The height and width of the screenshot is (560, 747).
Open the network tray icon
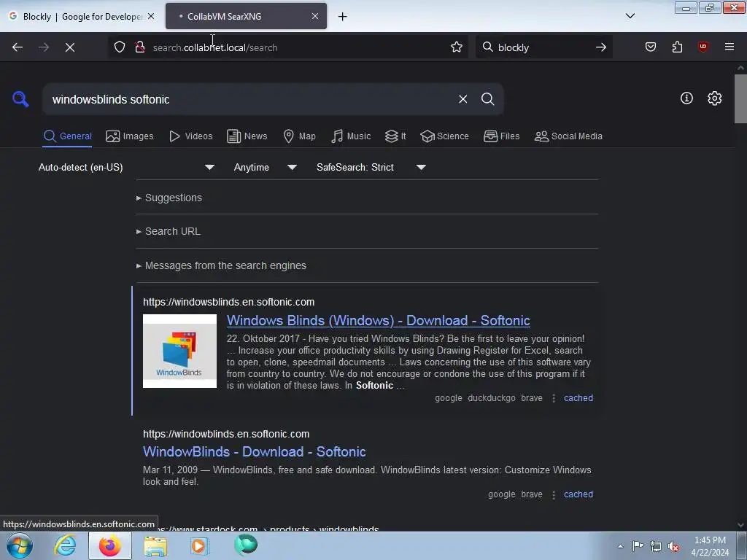coord(656,547)
